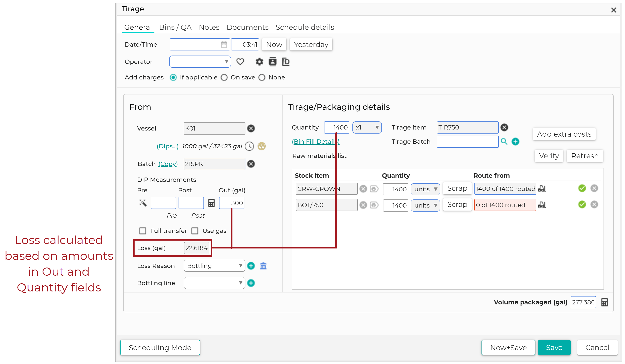
Task: Click the Yesterday button
Action: click(x=311, y=45)
